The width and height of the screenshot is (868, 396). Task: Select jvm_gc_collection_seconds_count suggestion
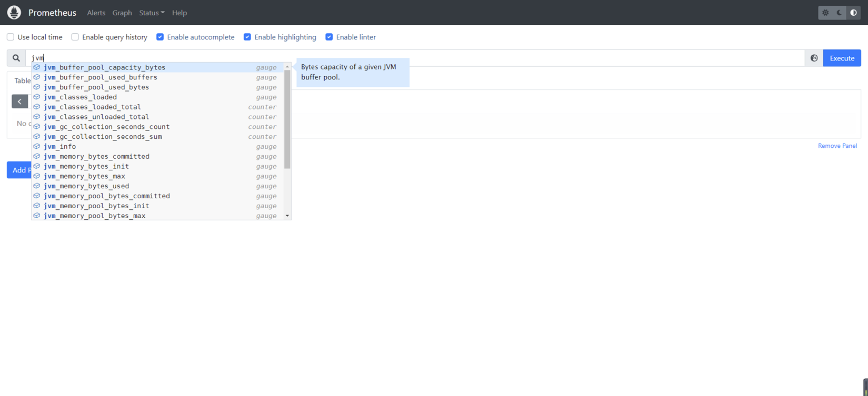pyautogui.click(x=158, y=127)
